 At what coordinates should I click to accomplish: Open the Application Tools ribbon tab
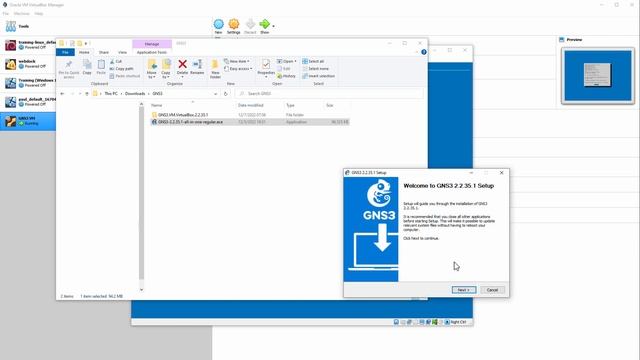152,52
